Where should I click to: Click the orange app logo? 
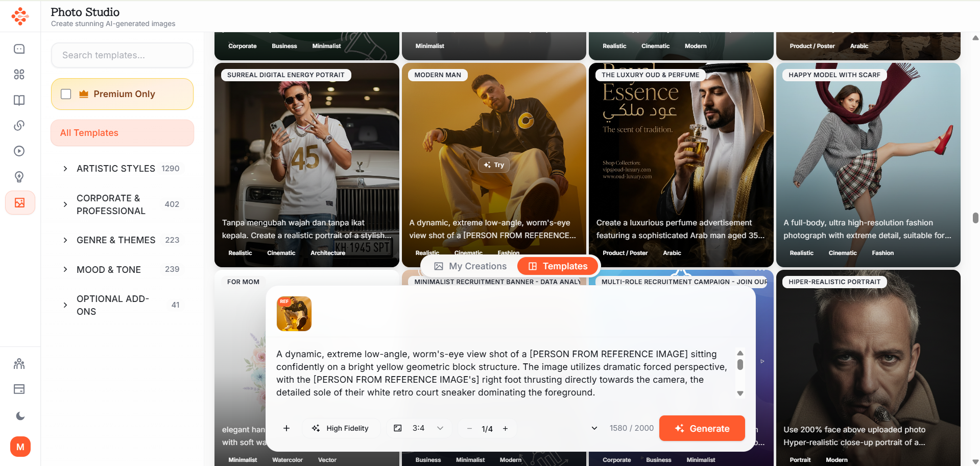20,16
